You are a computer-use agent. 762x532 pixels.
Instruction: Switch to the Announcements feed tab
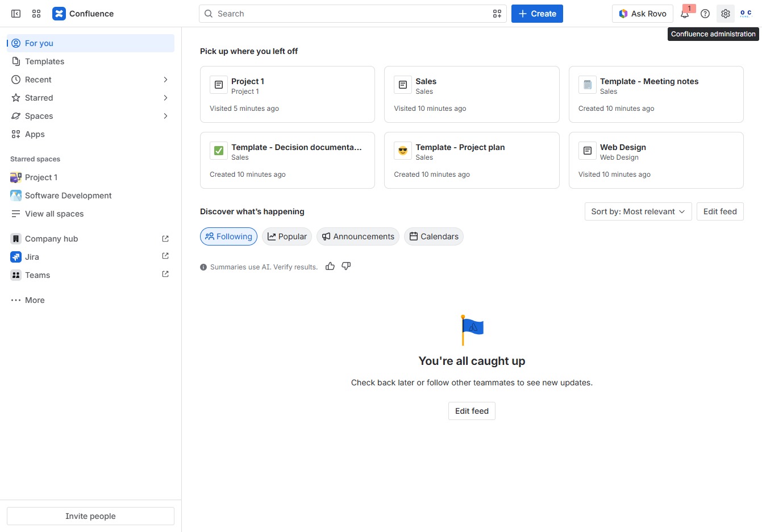pyautogui.click(x=358, y=236)
